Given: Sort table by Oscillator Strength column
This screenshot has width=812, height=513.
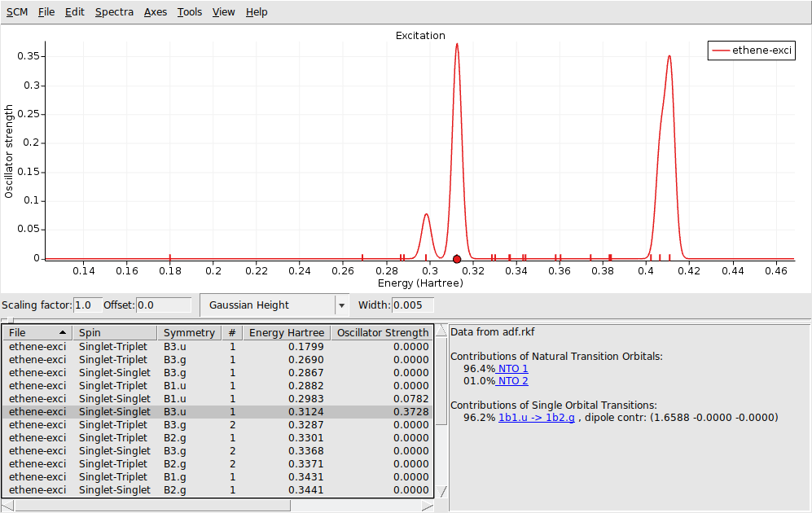Looking at the screenshot, I should (382, 332).
